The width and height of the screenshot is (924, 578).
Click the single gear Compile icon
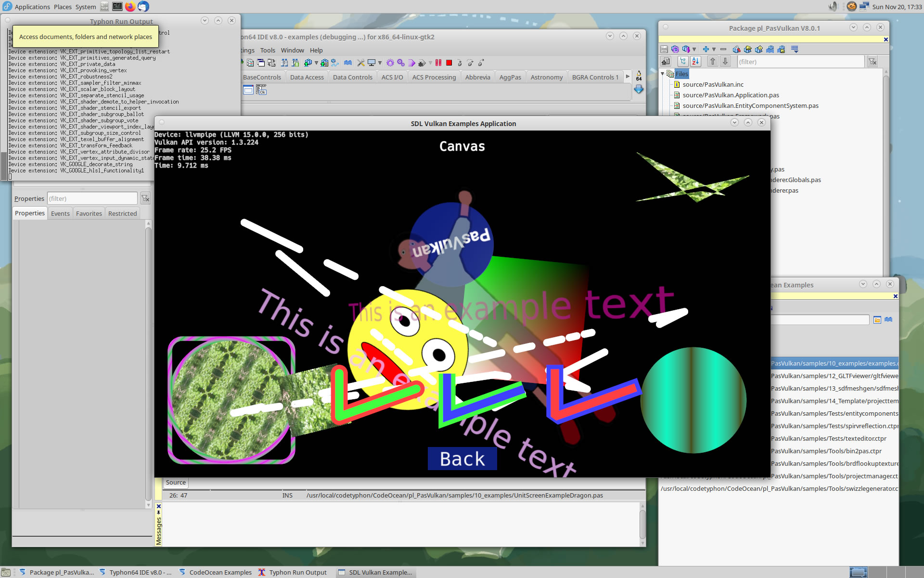[390, 63]
